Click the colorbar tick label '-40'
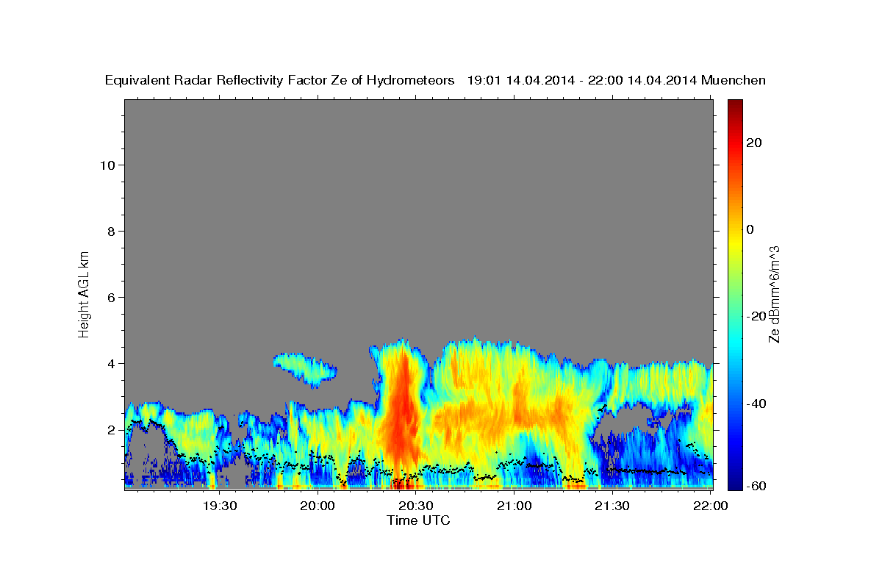This screenshot has width=882, height=588. (756, 403)
